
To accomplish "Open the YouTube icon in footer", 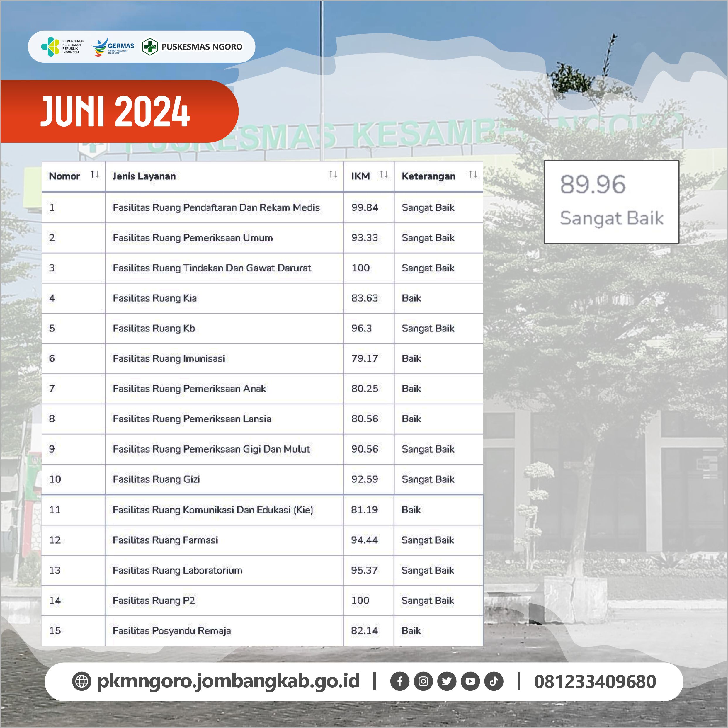I will click(470, 681).
